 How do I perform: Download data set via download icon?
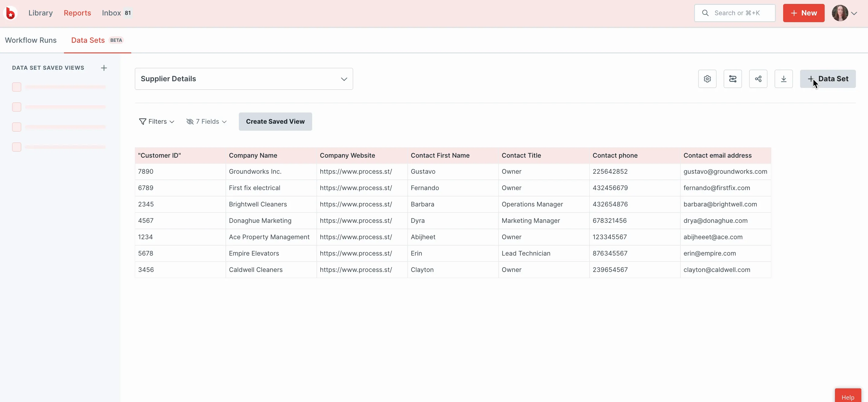pos(783,79)
